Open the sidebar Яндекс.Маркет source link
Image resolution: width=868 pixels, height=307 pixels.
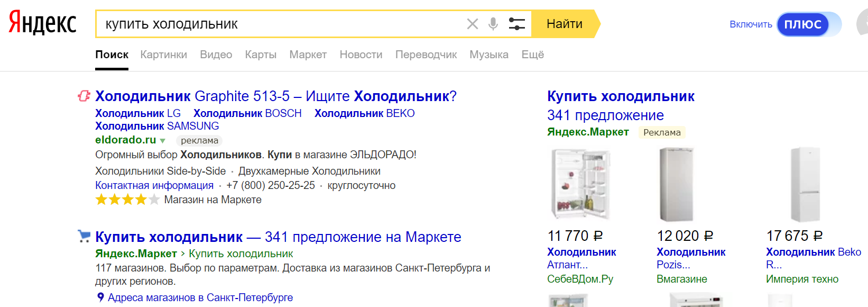[588, 132]
